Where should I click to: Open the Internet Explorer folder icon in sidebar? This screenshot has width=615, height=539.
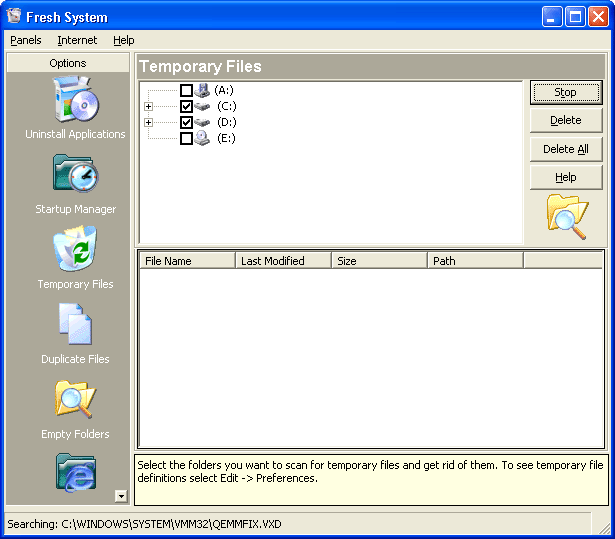(x=76, y=473)
